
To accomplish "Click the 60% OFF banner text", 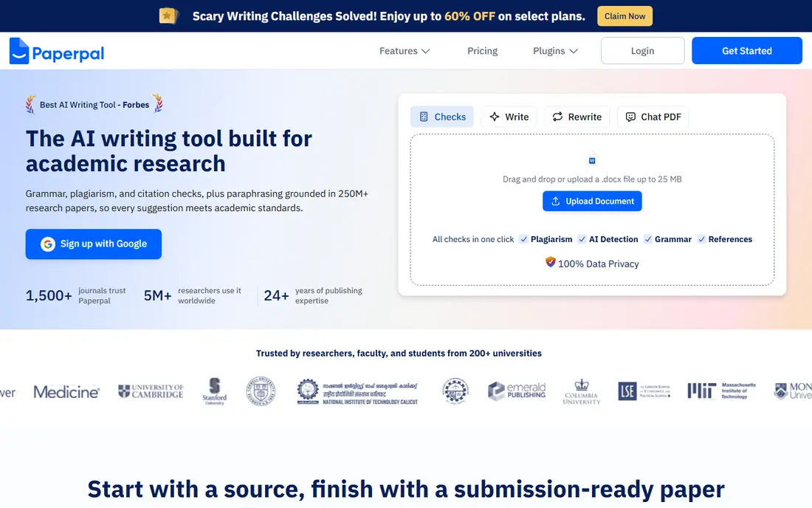I will click(469, 16).
